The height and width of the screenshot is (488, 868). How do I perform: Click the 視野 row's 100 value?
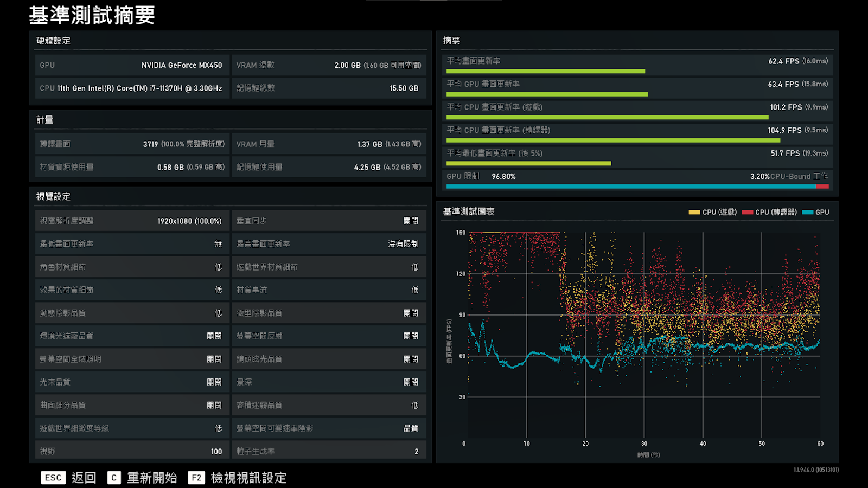click(216, 452)
